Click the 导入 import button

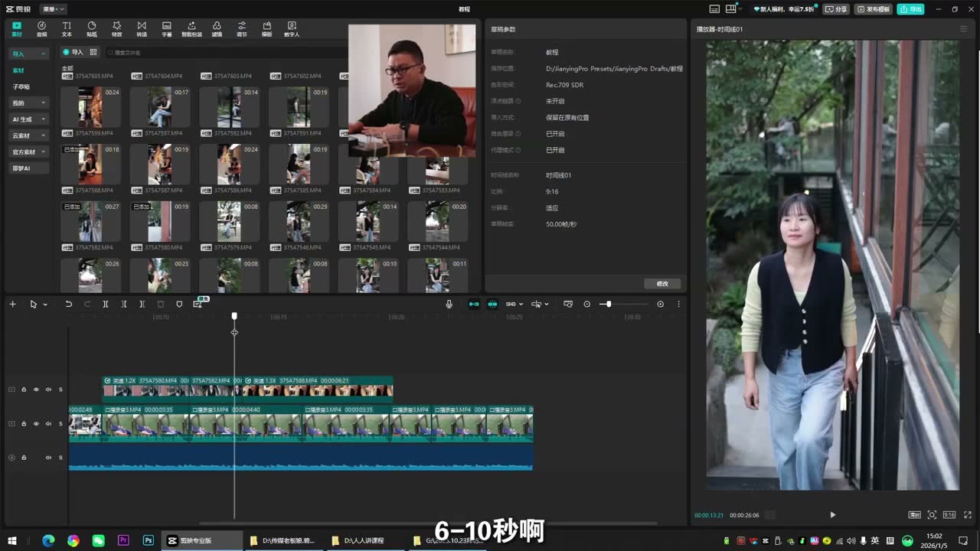click(x=73, y=52)
